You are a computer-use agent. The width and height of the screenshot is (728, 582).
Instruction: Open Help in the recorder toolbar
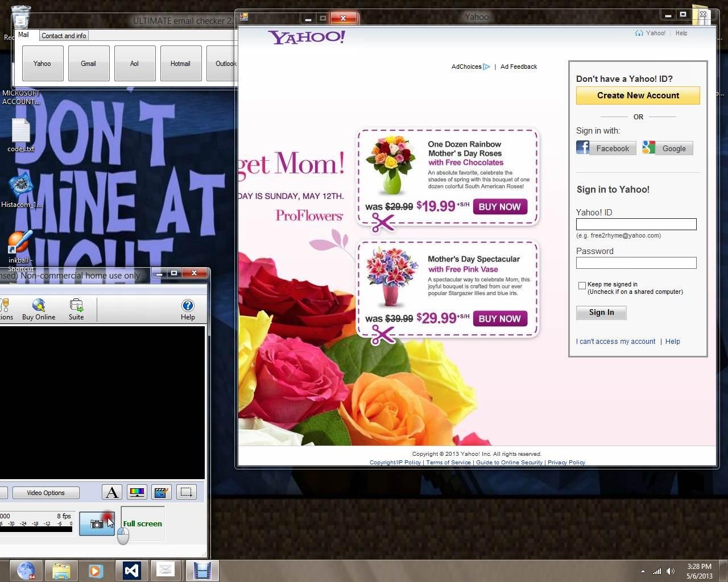188,310
